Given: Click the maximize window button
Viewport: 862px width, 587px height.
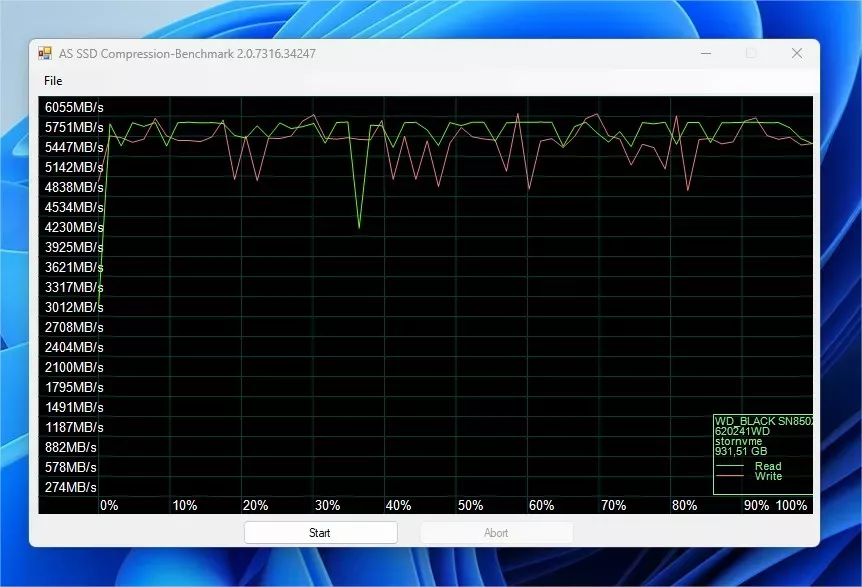Looking at the screenshot, I should click(751, 54).
